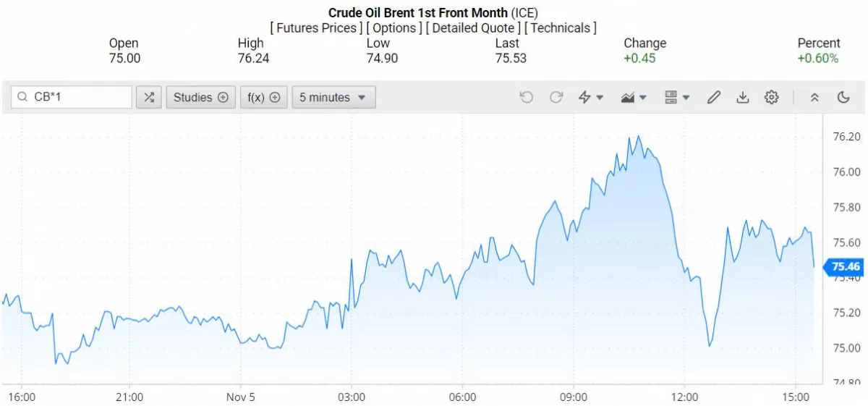
Task: Click the CB*1 symbol search field
Action: (72, 98)
